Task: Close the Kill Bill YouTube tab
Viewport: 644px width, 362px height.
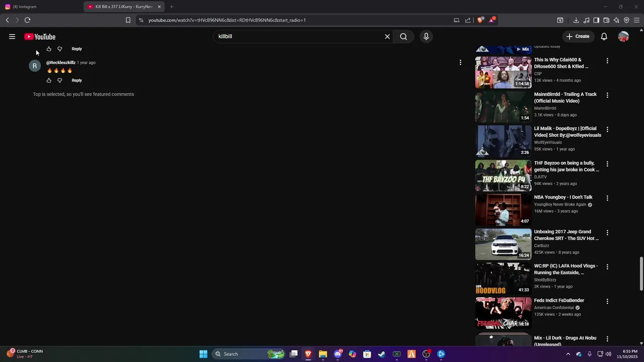Action: pyautogui.click(x=159, y=7)
